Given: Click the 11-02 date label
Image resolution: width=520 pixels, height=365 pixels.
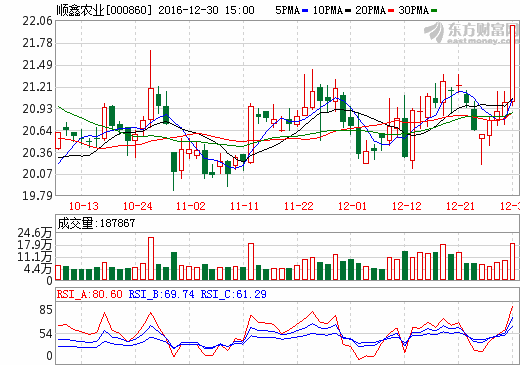Looking at the screenshot, I should point(191,206).
